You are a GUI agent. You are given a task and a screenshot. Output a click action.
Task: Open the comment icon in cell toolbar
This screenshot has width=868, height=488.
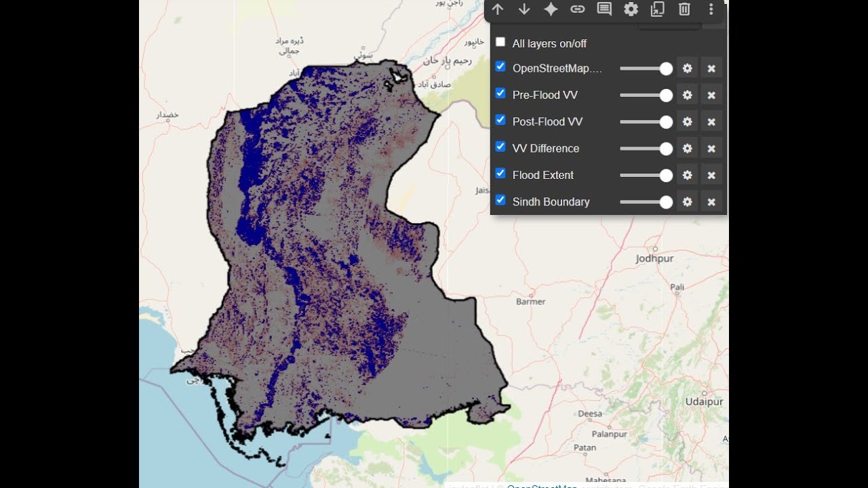tap(604, 9)
